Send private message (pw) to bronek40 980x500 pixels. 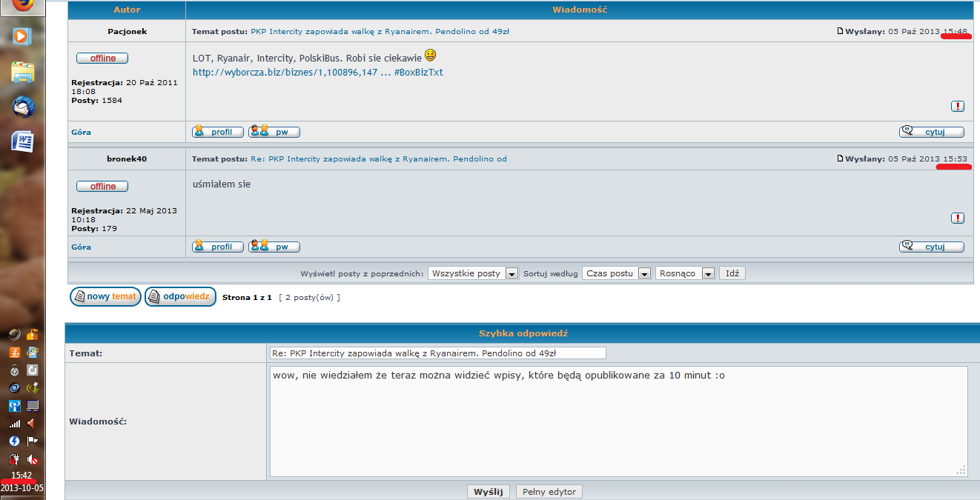(x=274, y=247)
